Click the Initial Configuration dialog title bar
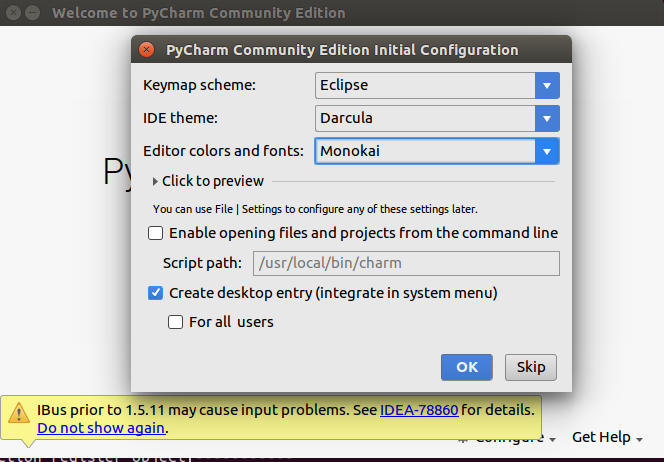The image size is (664, 462). [x=351, y=50]
